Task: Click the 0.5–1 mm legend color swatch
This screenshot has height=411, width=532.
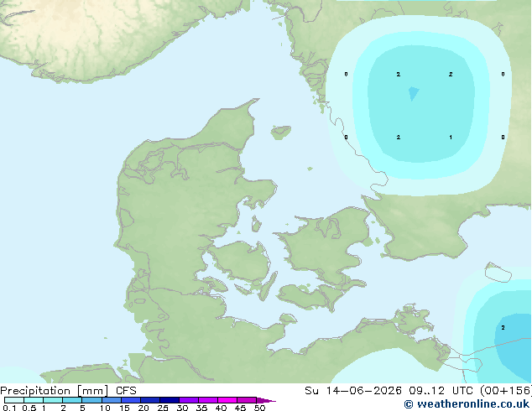Action: 34,400
